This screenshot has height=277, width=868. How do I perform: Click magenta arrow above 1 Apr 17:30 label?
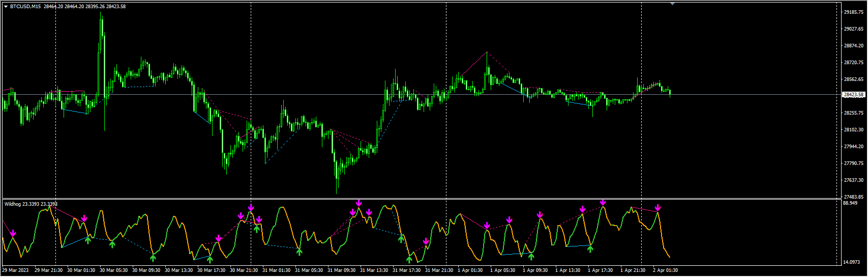pos(603,203)
